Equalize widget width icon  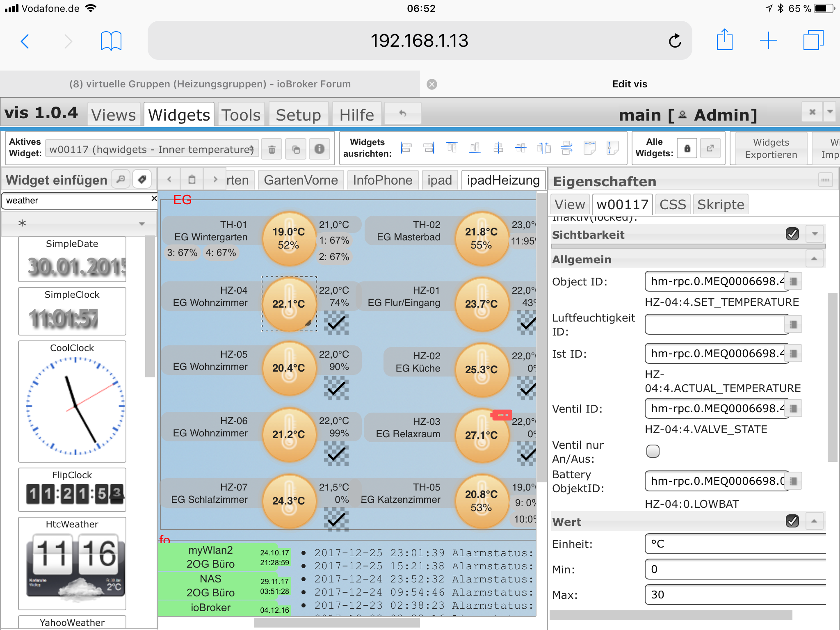coord(590,148)
